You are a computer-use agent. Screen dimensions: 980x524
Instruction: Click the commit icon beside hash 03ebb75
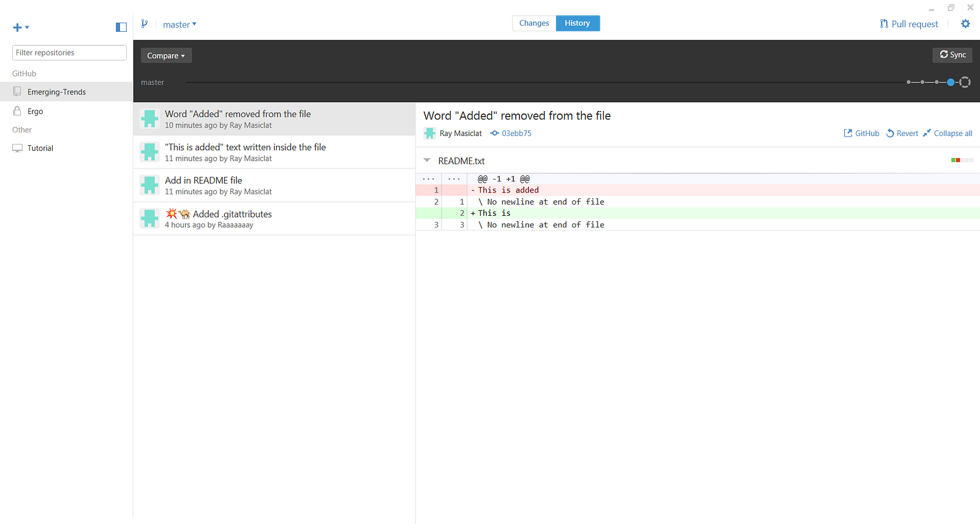[x=494, y=133]
